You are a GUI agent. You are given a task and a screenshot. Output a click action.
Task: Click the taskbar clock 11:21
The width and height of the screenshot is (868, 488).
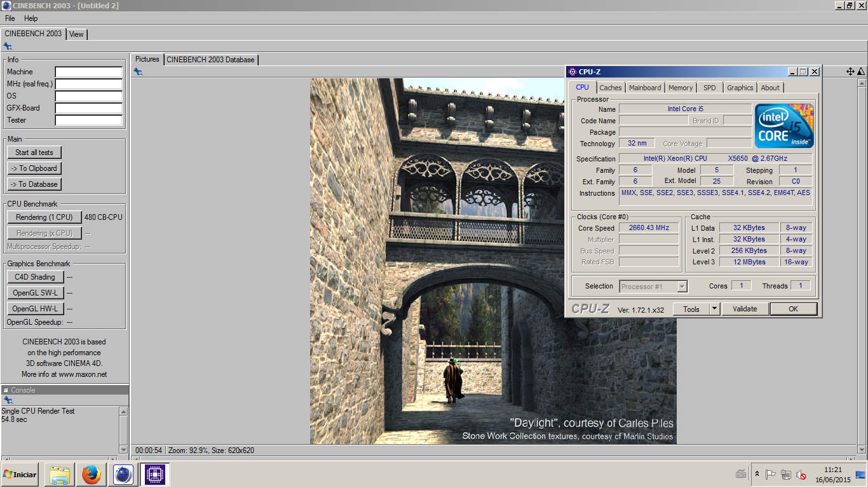pos(832,470)
